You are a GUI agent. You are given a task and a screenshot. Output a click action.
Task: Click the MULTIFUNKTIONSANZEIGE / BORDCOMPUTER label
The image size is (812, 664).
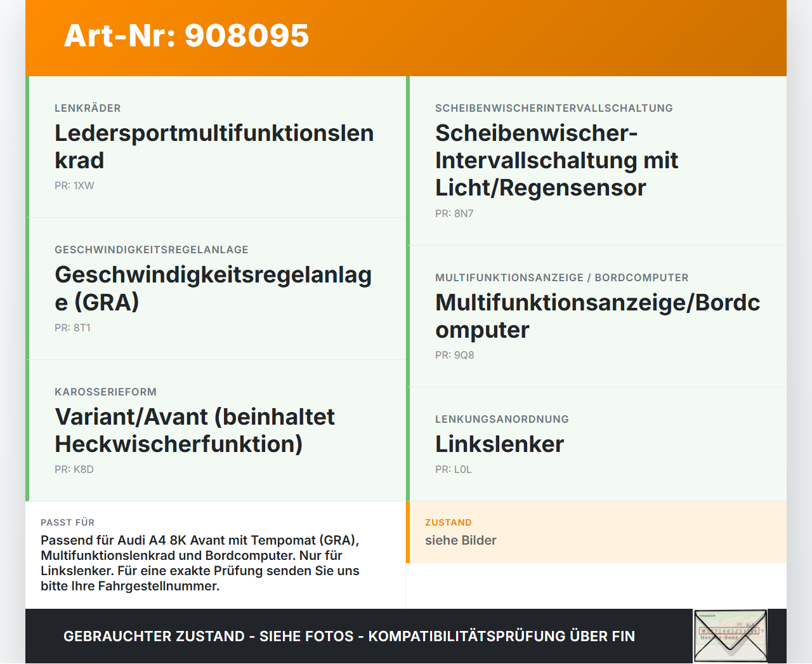point(561,278)
